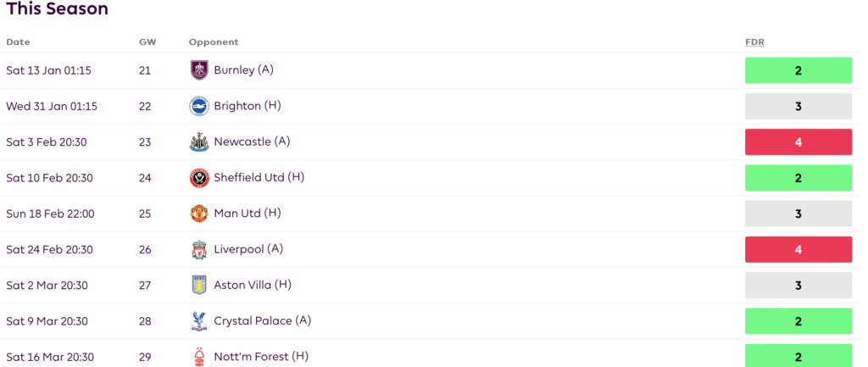Click the Crystal Palace crest icon
The height and width of the screenshot is (367, 868).
pyautogui.click(x=199, y=321)
